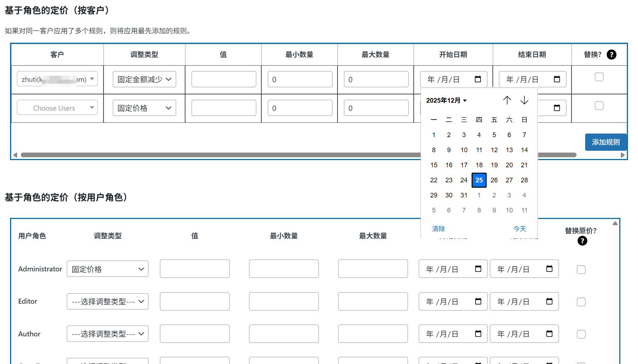Viewport: 638px width, 364px height.
Task: Click 添加规则 button
Action: pyautogui.click(x=606, y=142)
